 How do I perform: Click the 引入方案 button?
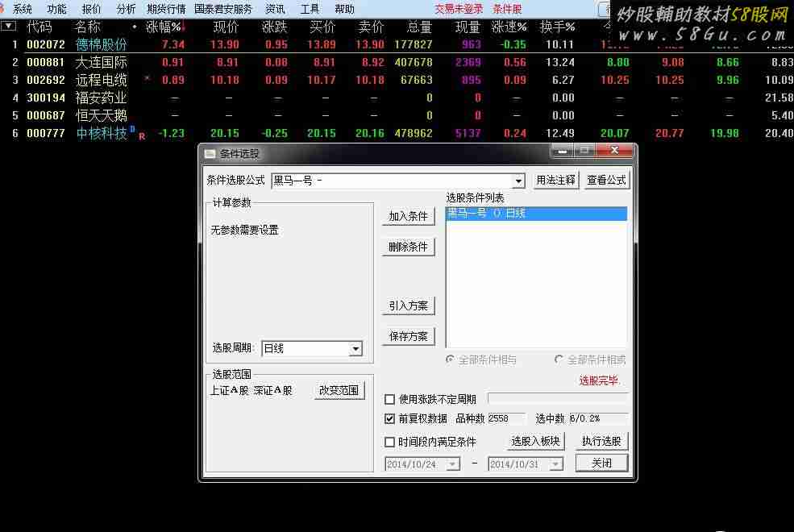pos(408,305)
